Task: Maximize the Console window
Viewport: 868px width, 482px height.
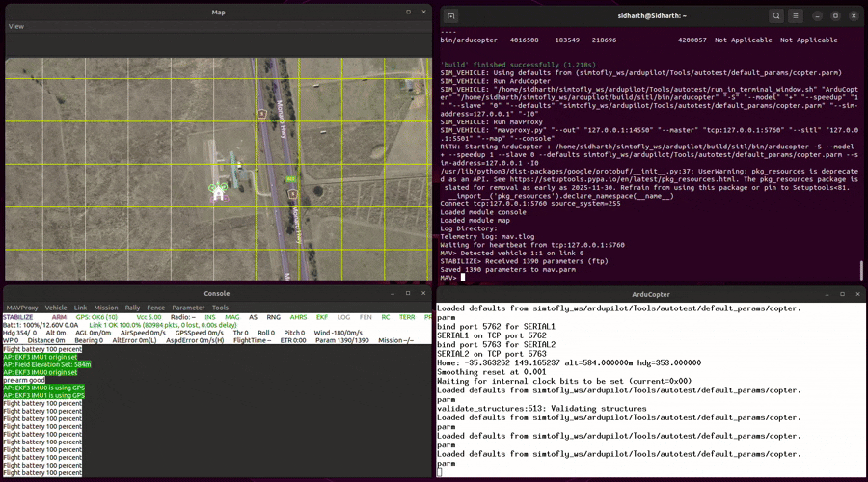Action: point(407,293)
